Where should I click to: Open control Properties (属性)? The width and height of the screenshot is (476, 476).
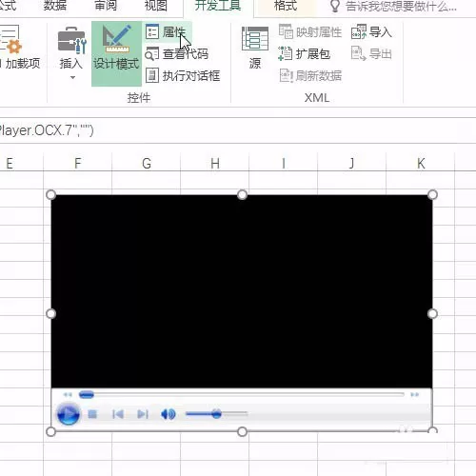[x=168, y=32]
